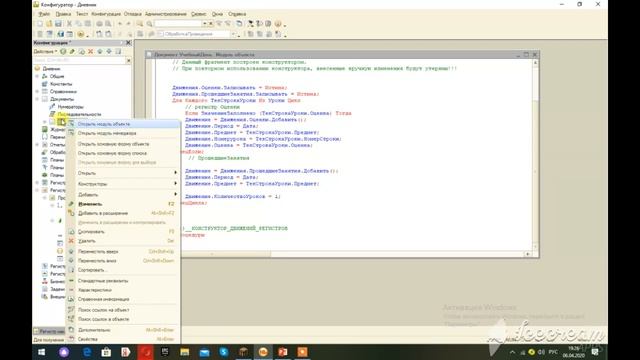
Task: Click the Cut scissors toolbar icon
Action: point(69,24)
